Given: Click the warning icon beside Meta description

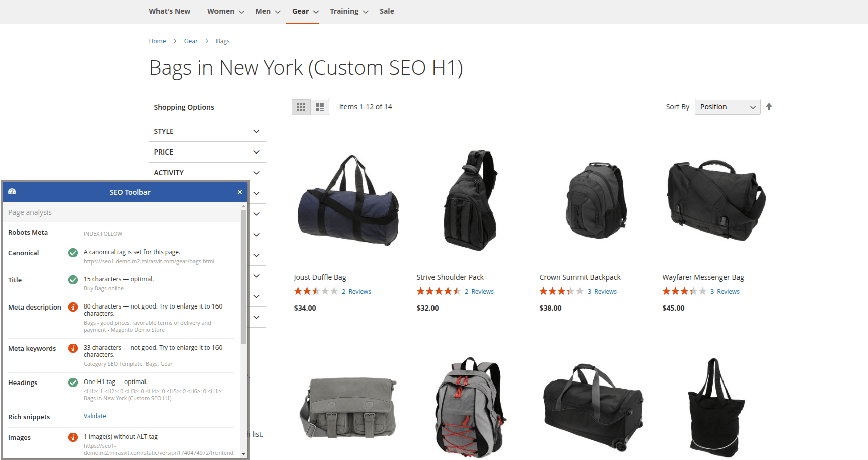Looking at the screenshot, I should pos(73,306).
